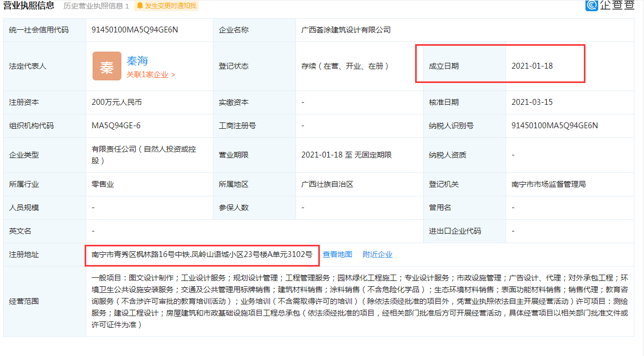
Task: Click the business scope paragraph starting 一般项目
Action: tap(360, 301)
